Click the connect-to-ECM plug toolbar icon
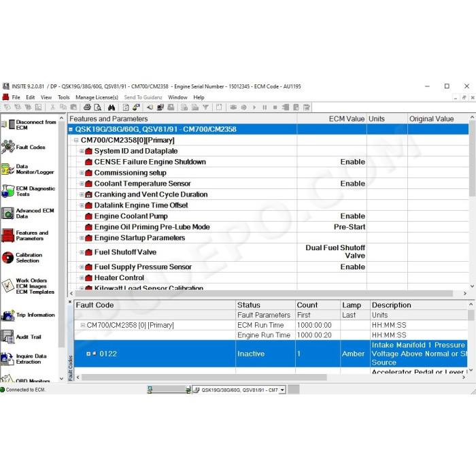Viewport: 476px width, 476px height. [150, 107]
